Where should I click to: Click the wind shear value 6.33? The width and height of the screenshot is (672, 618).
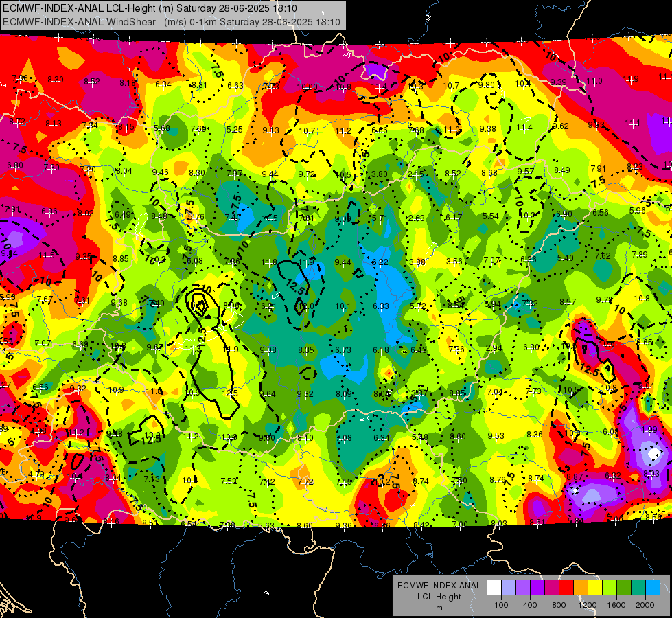point(380,306)
